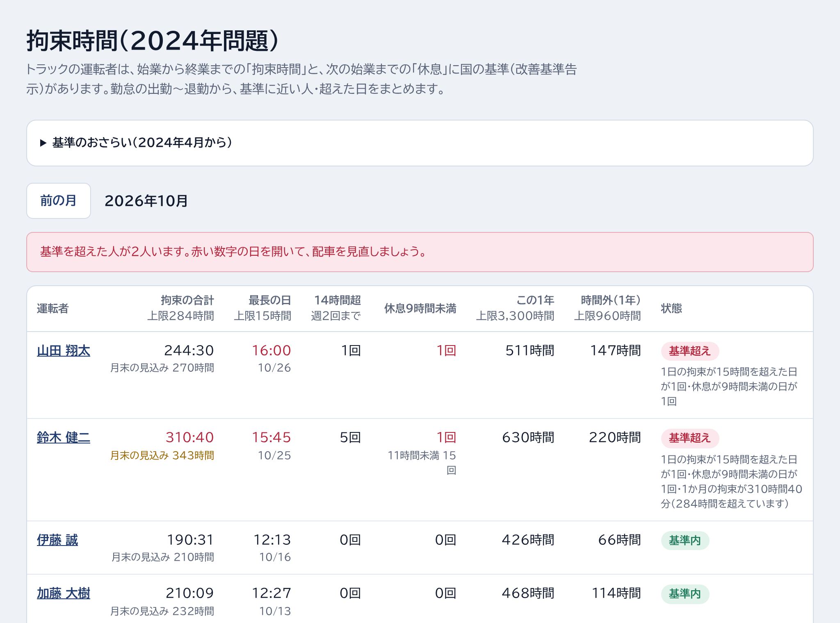Click the 最長の日 column header
Viewport: 840px width, 623px height.
[269, 300]
